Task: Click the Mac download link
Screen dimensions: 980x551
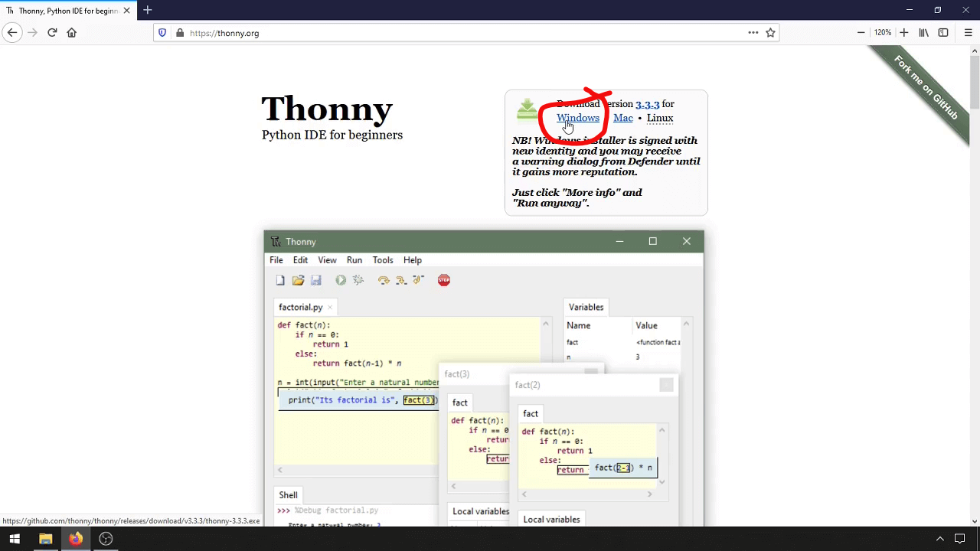Action: pyautogui.click(x=623, y=118)
